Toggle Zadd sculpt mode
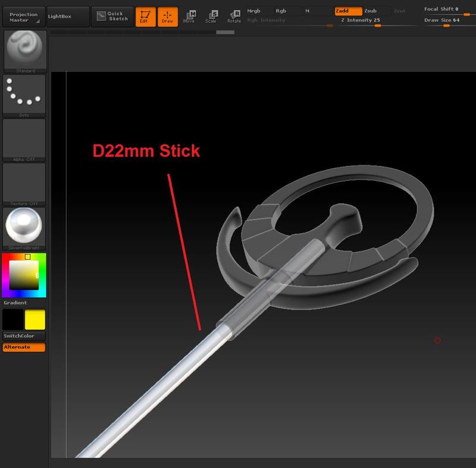Image resolution: width=476 pixels, height=468 pixels. pyautogui.click(x=348, y=11)
